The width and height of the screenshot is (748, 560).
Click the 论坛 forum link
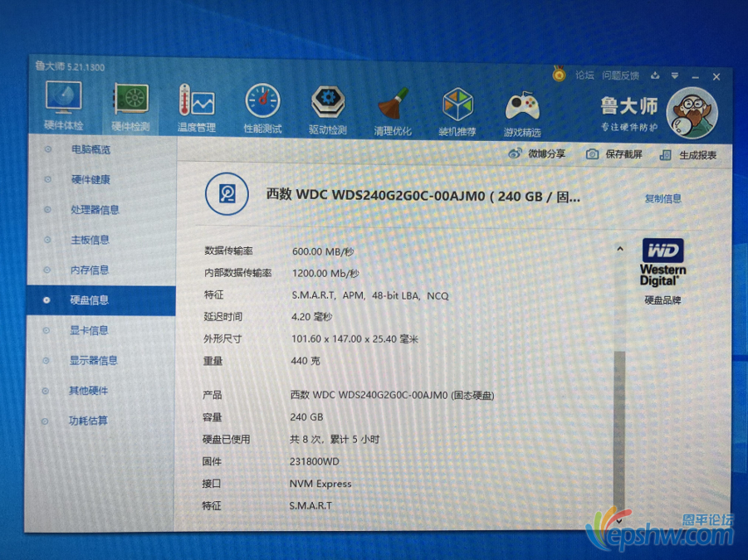(584, 75)
